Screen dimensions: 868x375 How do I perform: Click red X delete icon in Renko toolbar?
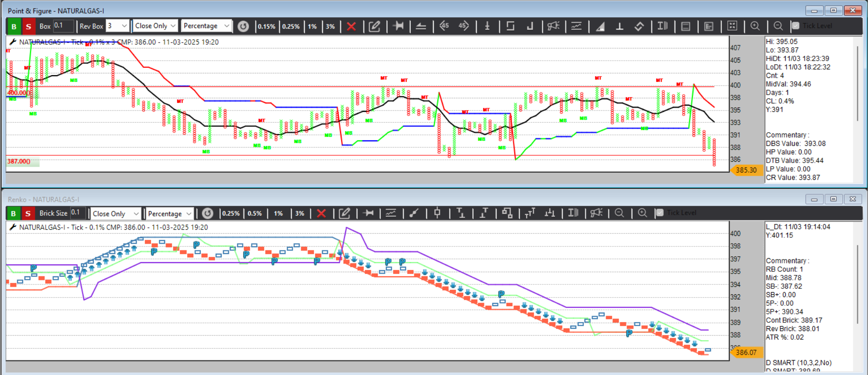[x=321, y=213]
